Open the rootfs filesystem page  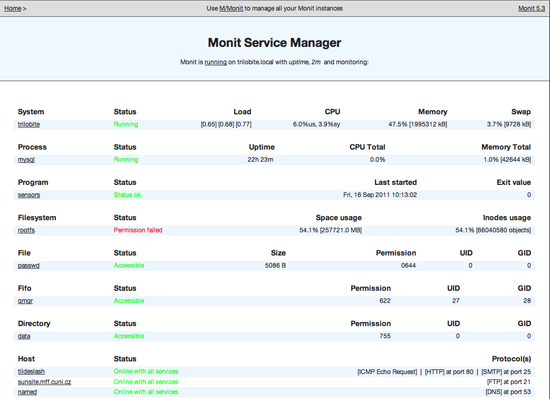click(26, 230)
